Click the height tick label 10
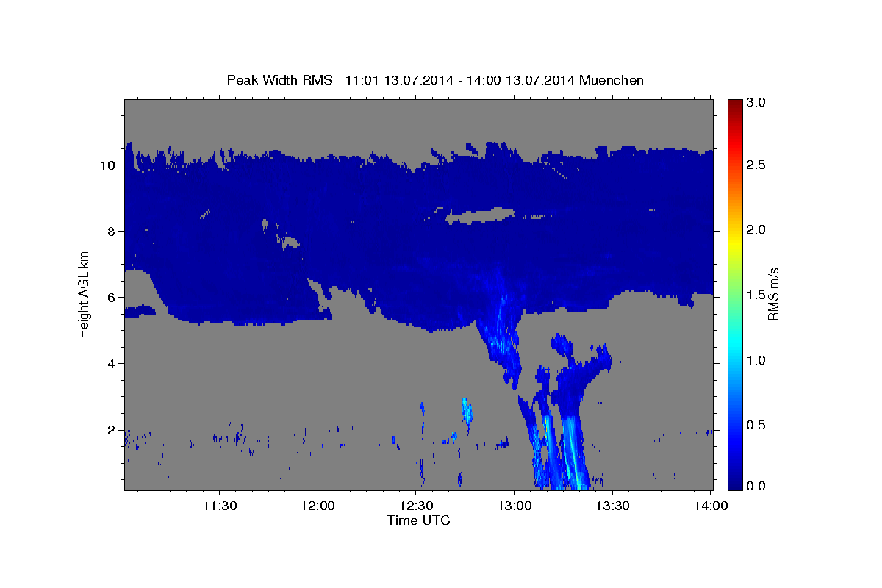Viewport: 882px width, 588px height. coord(108,165)
